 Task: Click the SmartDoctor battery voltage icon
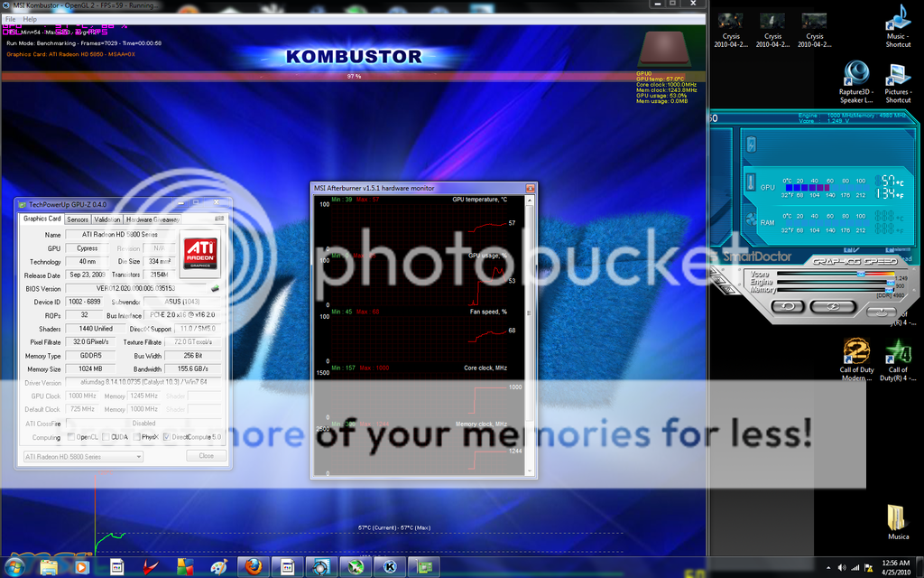pyautogui.click(x=752, y=144)
